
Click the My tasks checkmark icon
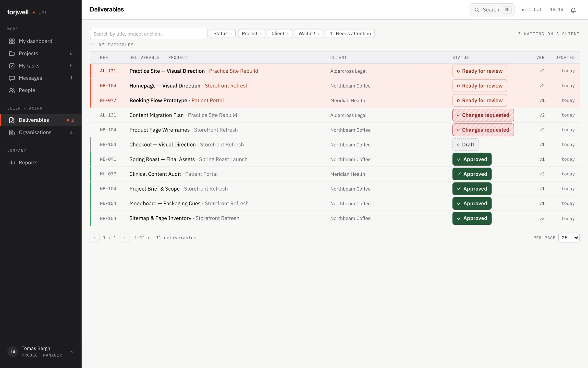[12, 66]
